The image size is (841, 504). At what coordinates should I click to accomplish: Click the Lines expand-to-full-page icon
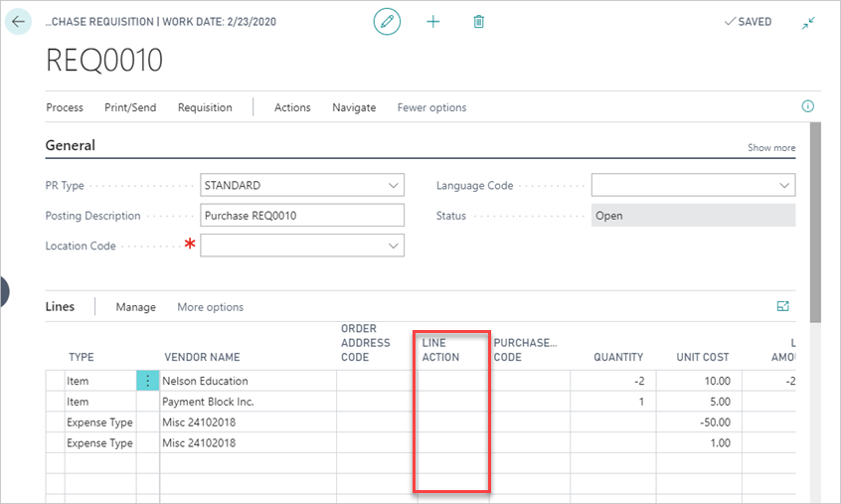tap(782, 306)
